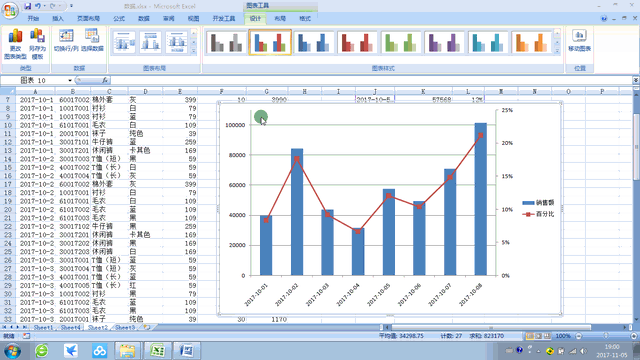Click the zoom slider handle

606,336
